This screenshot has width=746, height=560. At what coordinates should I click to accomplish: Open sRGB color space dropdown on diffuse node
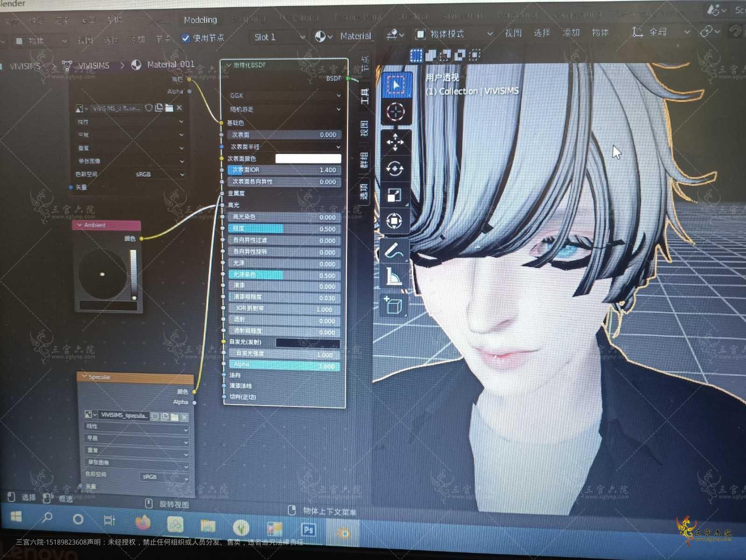(159, 174)
